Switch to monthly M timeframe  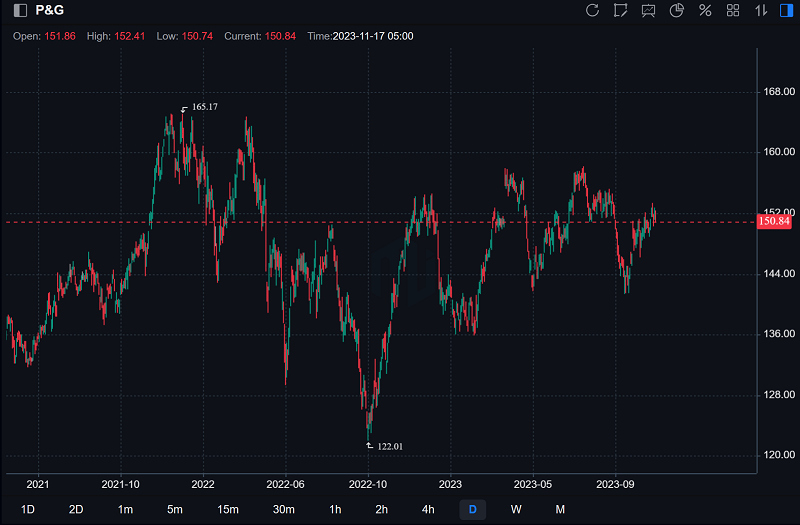point(560,509)
